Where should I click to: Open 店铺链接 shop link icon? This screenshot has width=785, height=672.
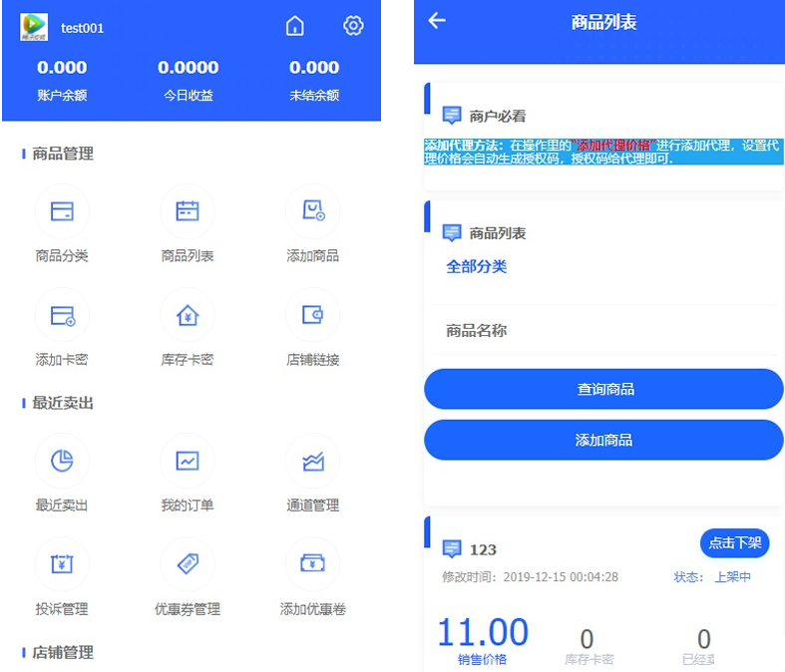coord(313,315)
